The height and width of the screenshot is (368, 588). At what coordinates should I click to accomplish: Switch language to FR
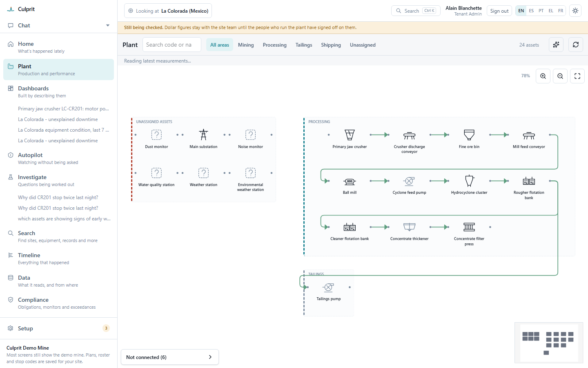pos(561,11)
